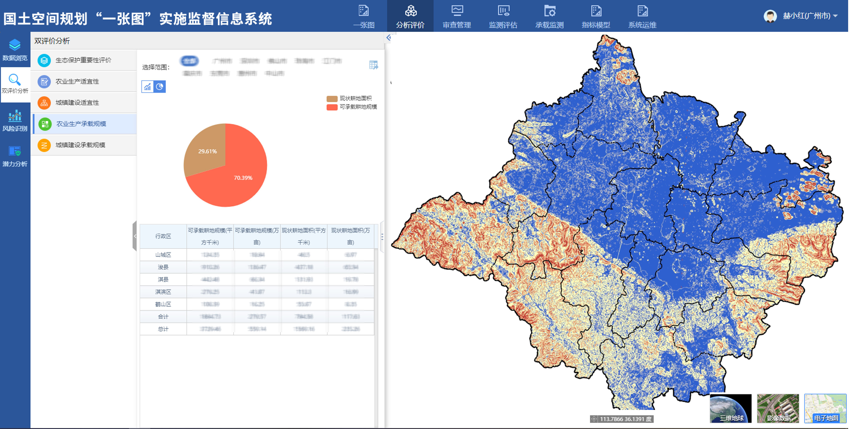
Task: Click the table panel drag handle dots
Action: point(382,236)
